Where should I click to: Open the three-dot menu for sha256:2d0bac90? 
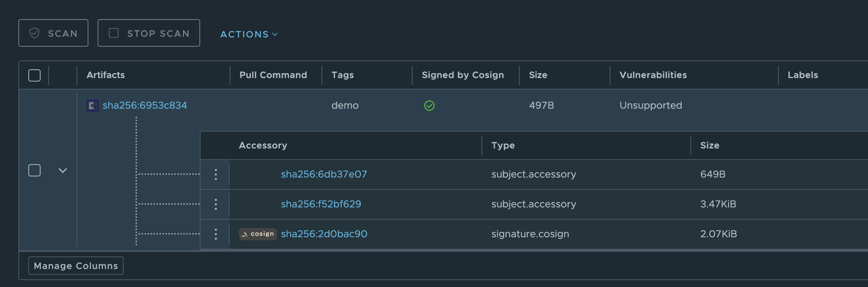click(216, 234)
